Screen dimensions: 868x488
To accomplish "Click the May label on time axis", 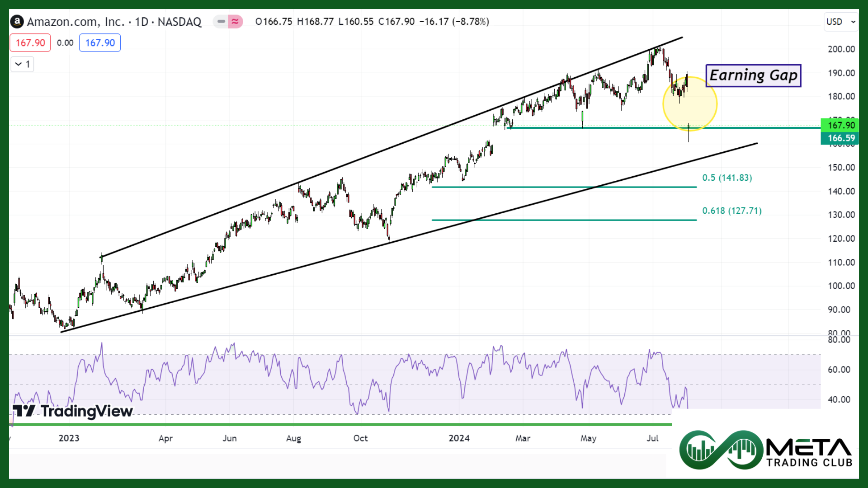I will (588, 438).
